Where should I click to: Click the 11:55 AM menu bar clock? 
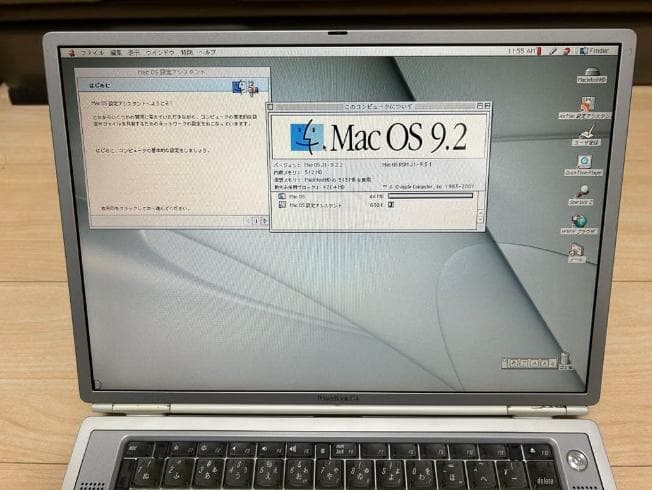[x=521, y=51]
